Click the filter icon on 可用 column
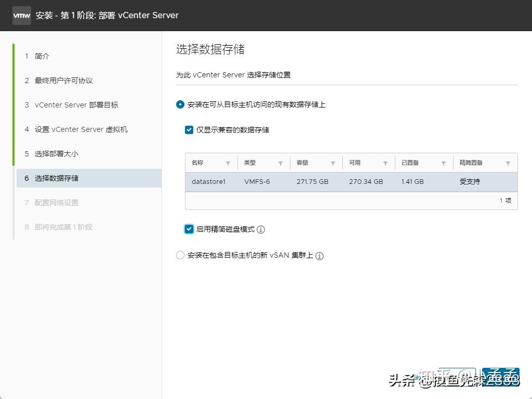 [x=384, y=162]
